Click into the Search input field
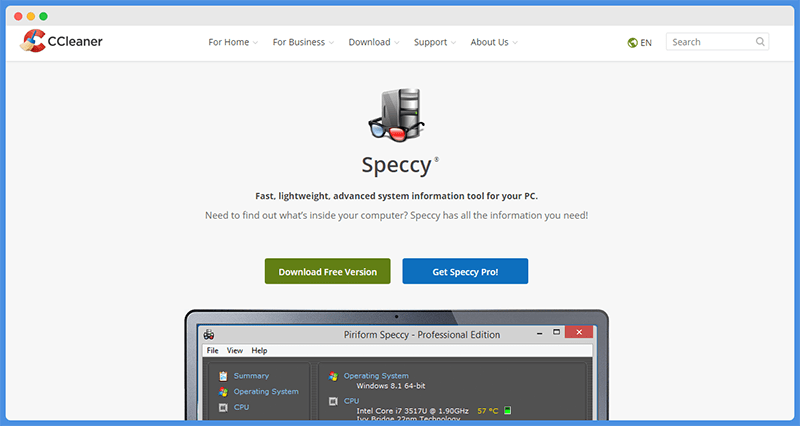This screenshot has height=426, width=800. coord(717,42)
